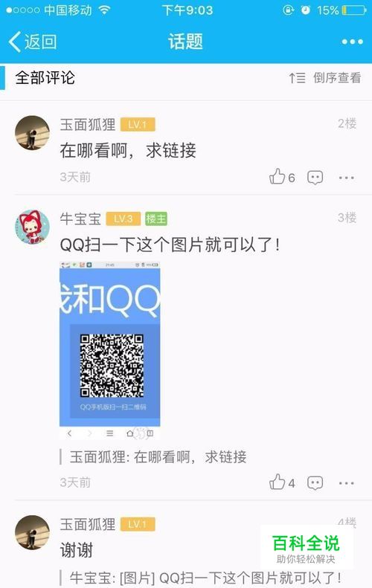Tap the 楼主 green badge
This screenshot has height=588, width=372.
point(155,219)
